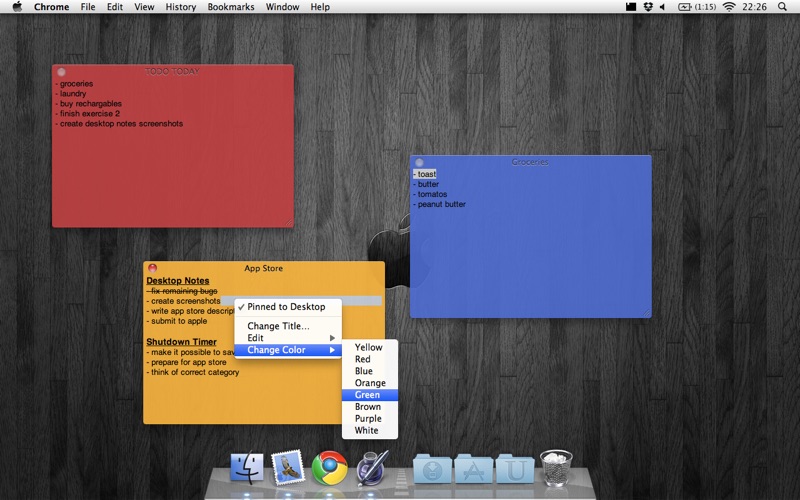Choose Change Title… from context menu
The width and height of the screenshot is (800, 500).
click(x=279, y=326)
